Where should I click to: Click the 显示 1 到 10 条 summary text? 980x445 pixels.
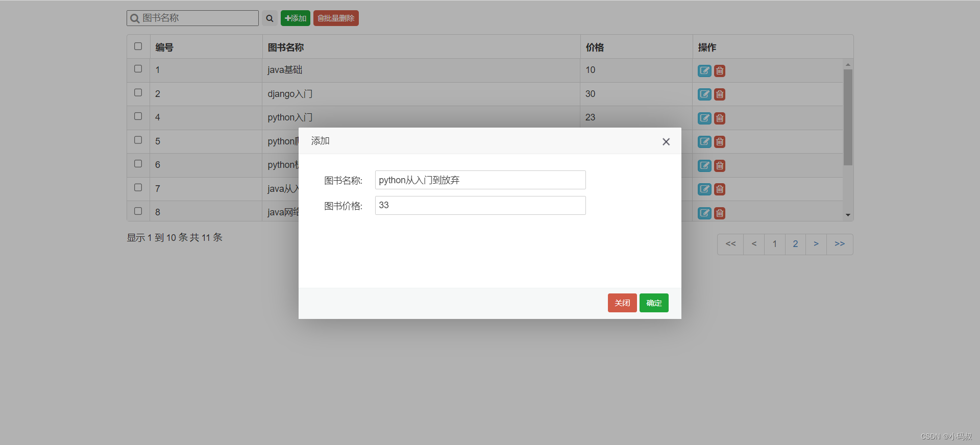(175, 238)
